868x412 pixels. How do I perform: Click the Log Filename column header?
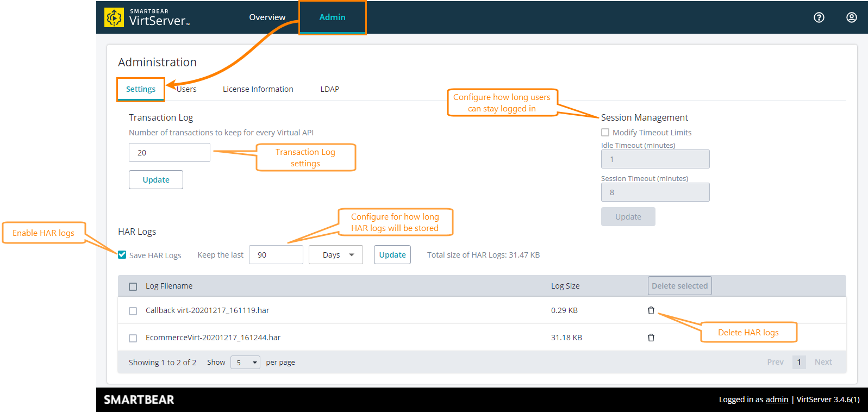[169, 286]
